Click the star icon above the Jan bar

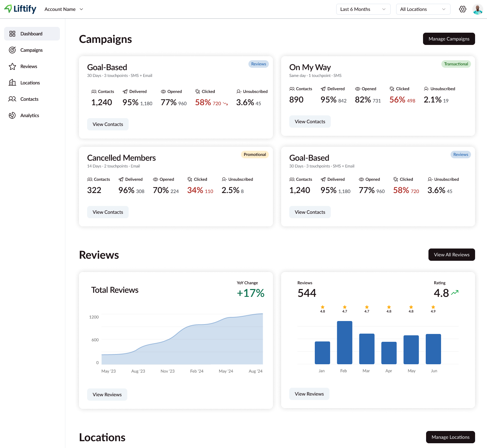coord(323,307)
